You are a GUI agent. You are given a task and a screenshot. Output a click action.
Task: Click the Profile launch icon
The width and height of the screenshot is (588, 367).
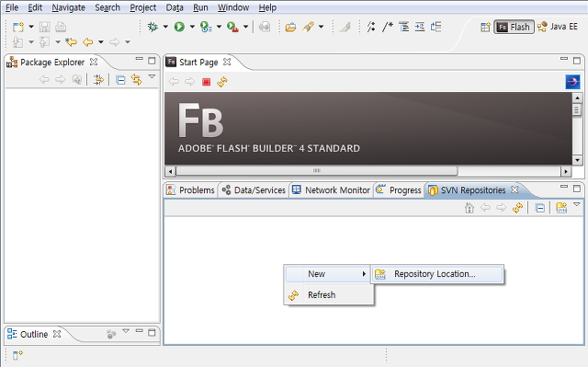tap(206, 27)
